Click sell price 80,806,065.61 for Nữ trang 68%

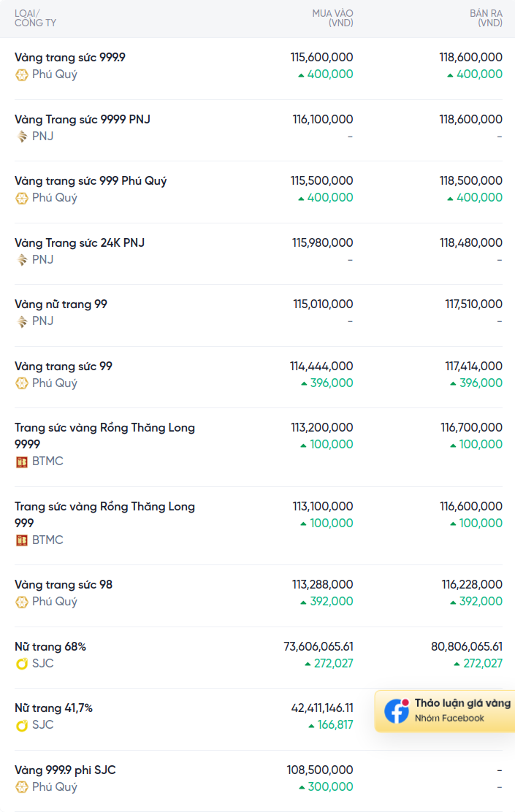click(x=467, y=647)
